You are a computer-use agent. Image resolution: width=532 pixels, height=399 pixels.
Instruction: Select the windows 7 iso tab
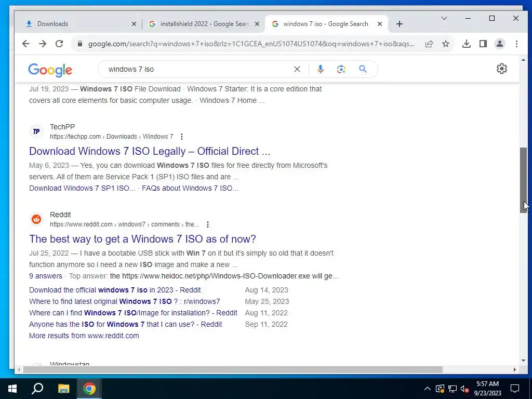[326, 24]
